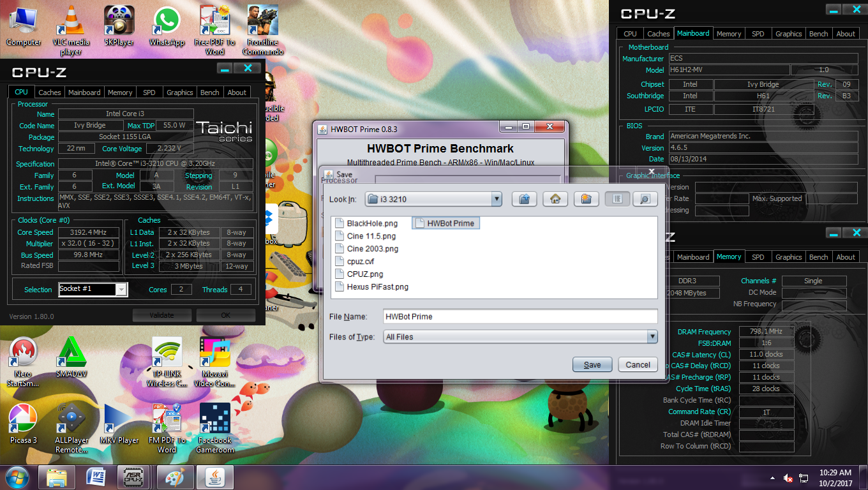Click the File Name input field
This screenshot has width=868, height=490.
[x=520, y=316]
